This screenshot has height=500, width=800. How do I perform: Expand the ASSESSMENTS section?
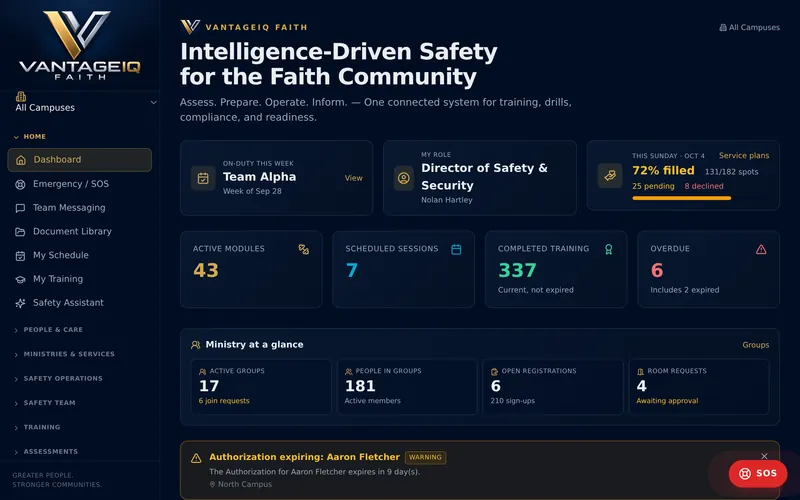tap(46, 452)
